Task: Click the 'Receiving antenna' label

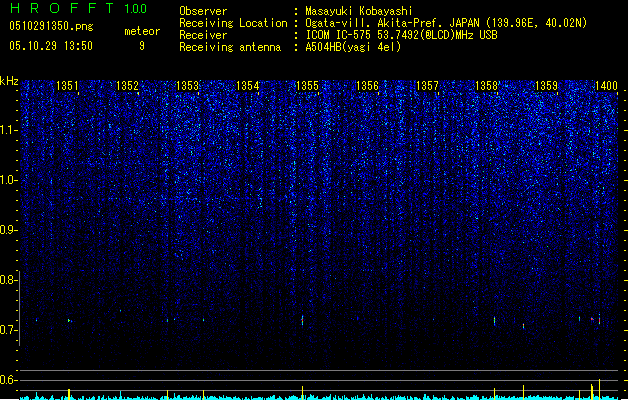Action: tap(230, 47)
